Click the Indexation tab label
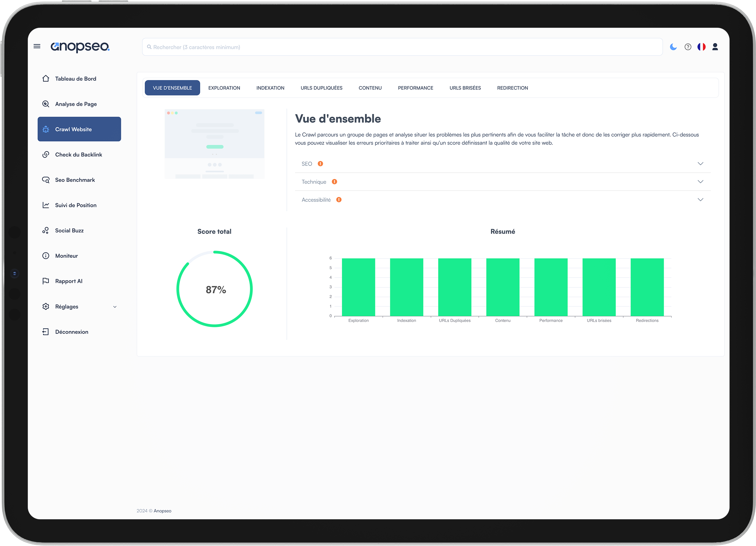The image size is (756, 546). click(269, 88)
